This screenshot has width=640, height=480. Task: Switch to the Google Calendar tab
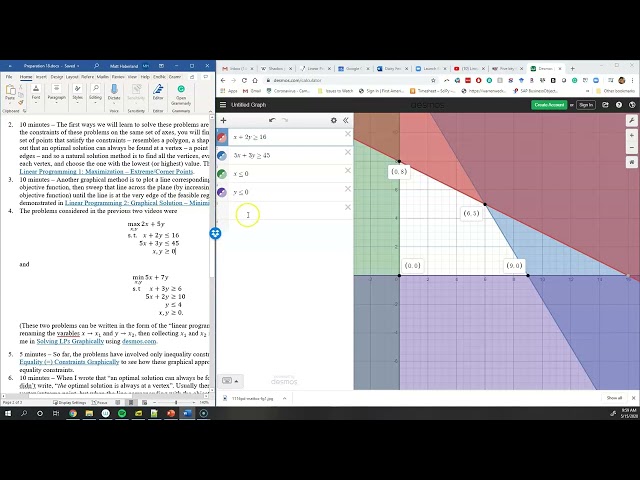(353, 69)
